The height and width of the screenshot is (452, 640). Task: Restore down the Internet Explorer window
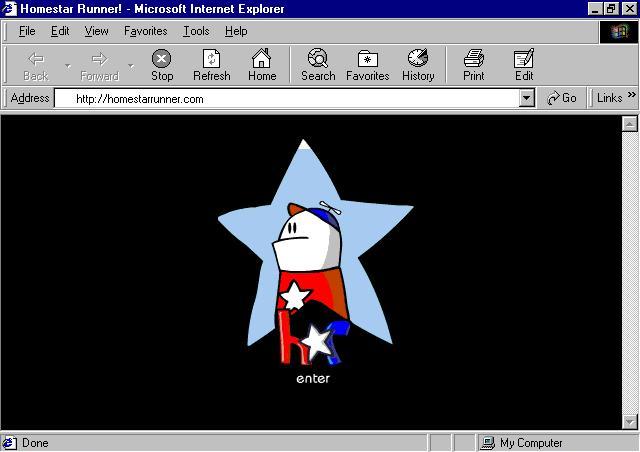coord(611,9)
